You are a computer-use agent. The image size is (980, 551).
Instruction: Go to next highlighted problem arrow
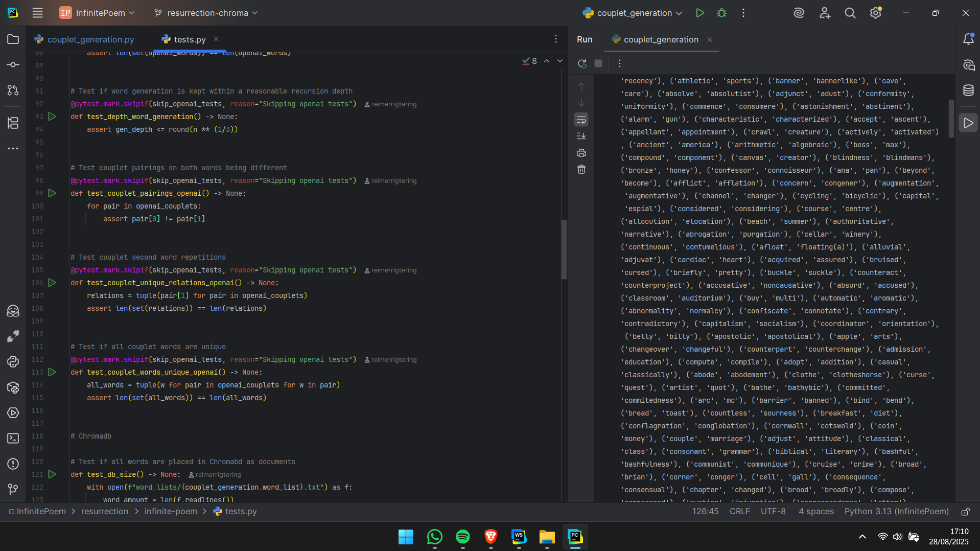tap(560, 61)
